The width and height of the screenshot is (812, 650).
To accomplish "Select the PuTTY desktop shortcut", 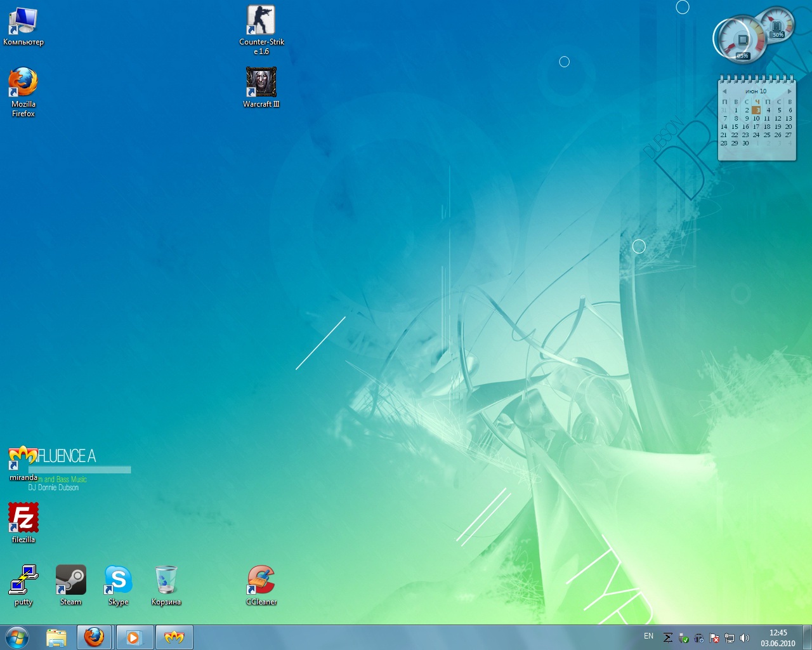I will 23,580.
